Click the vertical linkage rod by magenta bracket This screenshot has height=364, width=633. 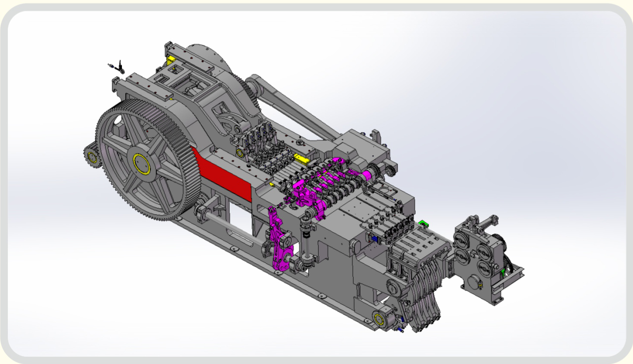coord(307,243)
